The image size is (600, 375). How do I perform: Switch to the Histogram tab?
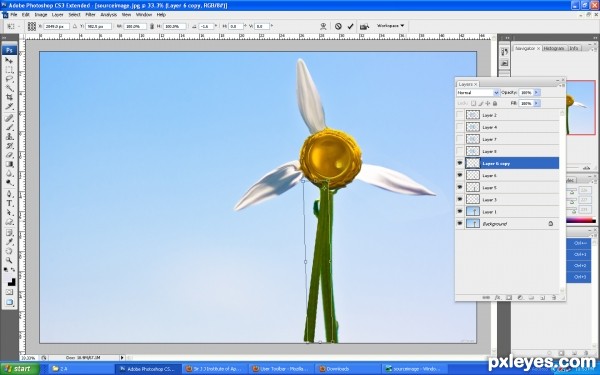pos(554,48)
